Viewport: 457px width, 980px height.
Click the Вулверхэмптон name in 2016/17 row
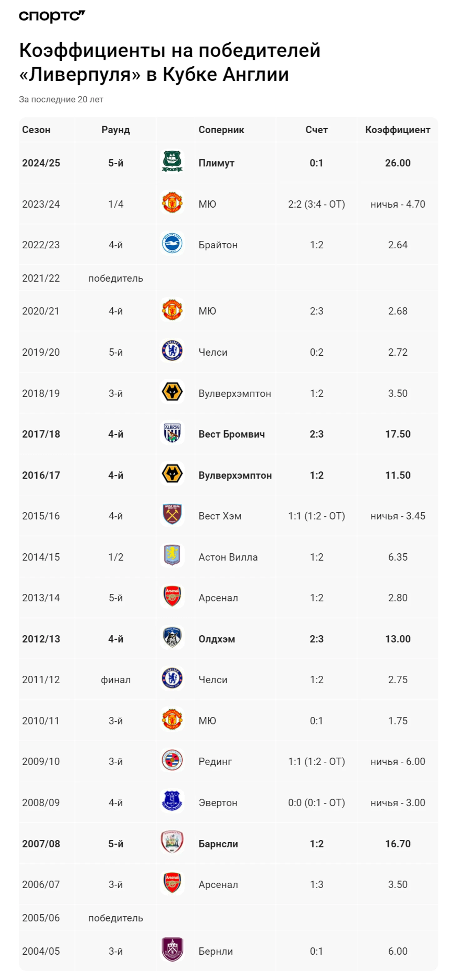tap(235, 475)
